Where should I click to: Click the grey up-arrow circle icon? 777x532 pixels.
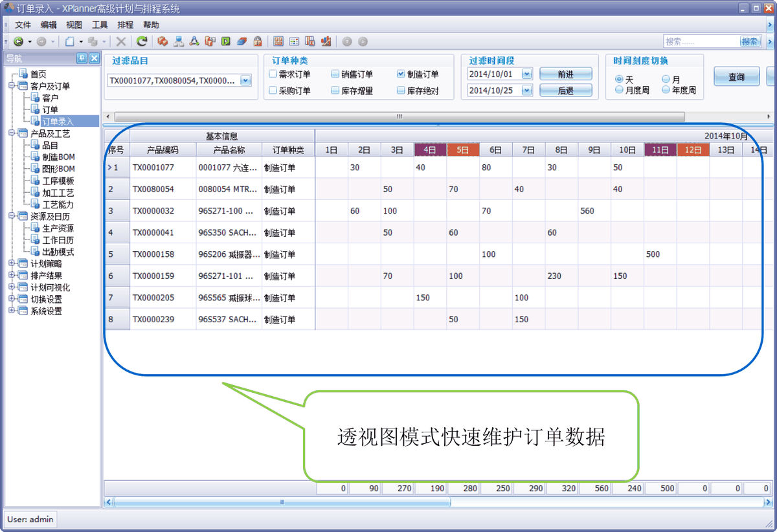click(x=347, y=41)
